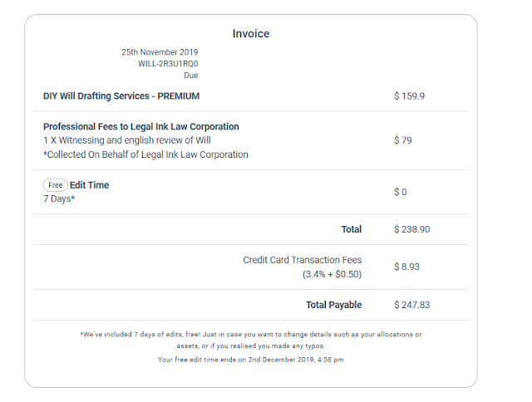Click the date 25th November 2019

tap(160, 52)
